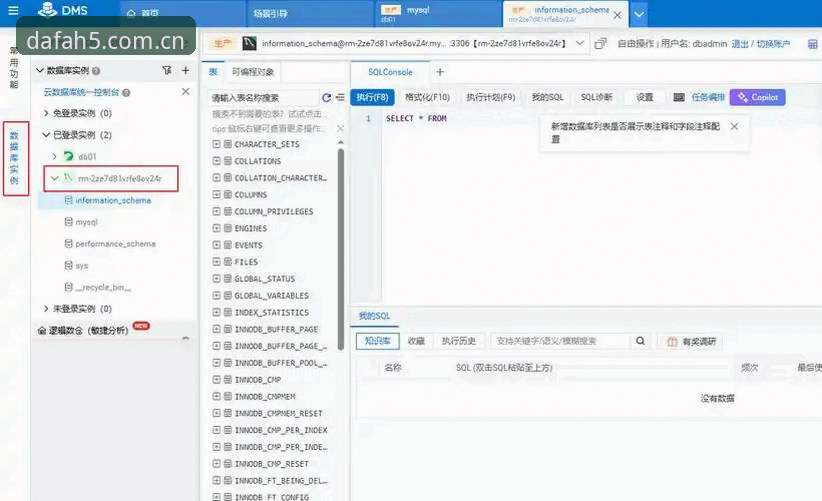Viewport: 822px width, 501px height.
Task: Open table list options menu icon
Action: click(x=340, y=97)
